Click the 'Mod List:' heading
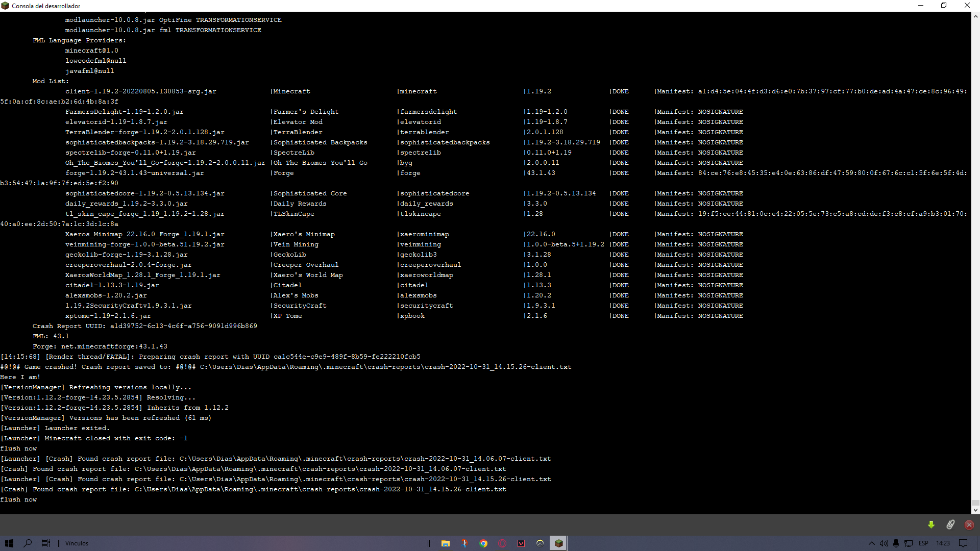Image resolution: width=980 pixels, height=551 pixels. (51, 81)
